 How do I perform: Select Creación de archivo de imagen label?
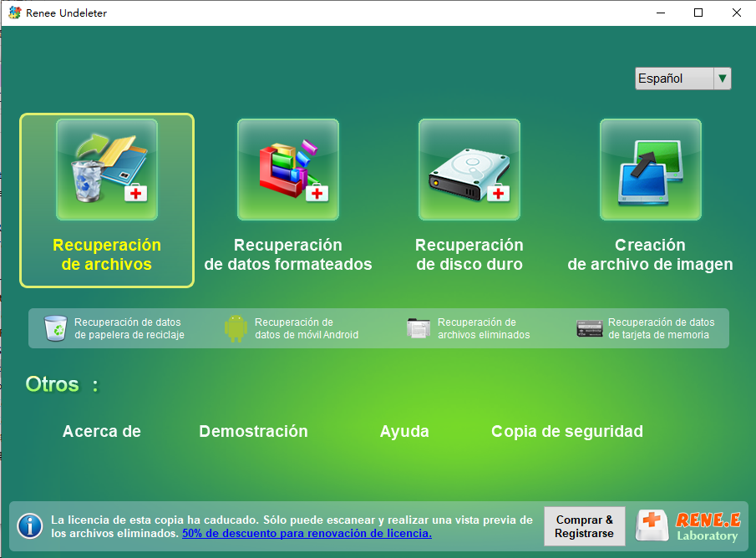click(651, 255)
